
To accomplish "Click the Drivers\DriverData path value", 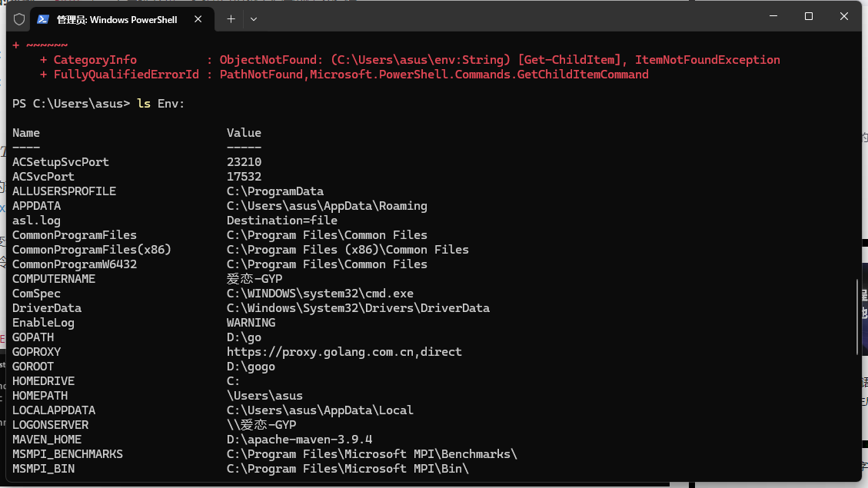I will pyautogui.click(x=358, y=307).
